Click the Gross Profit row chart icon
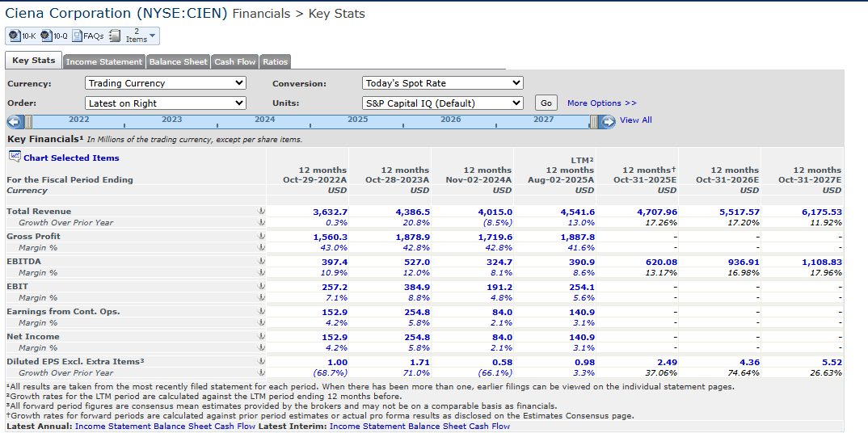The height and width of the screenshot is (433, 868). pos(261,237)
